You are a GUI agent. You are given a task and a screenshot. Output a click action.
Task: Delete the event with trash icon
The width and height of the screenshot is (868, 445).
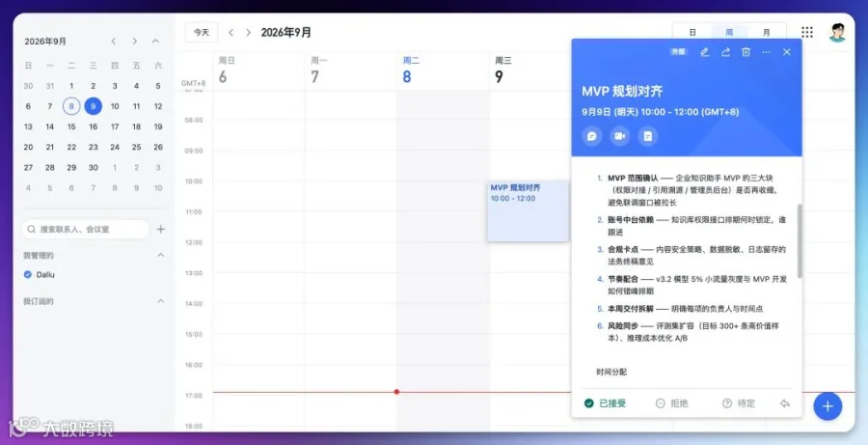746,52
